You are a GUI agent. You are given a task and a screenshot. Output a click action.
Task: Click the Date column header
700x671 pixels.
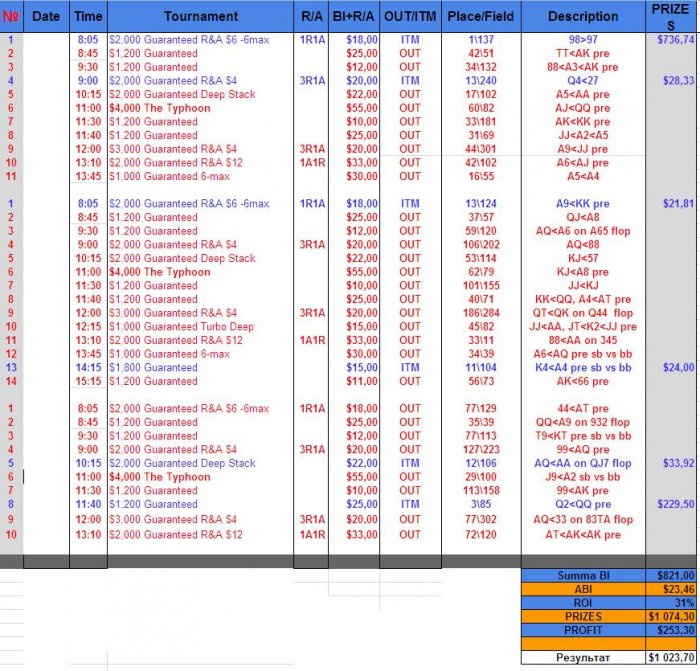point(46,17)
